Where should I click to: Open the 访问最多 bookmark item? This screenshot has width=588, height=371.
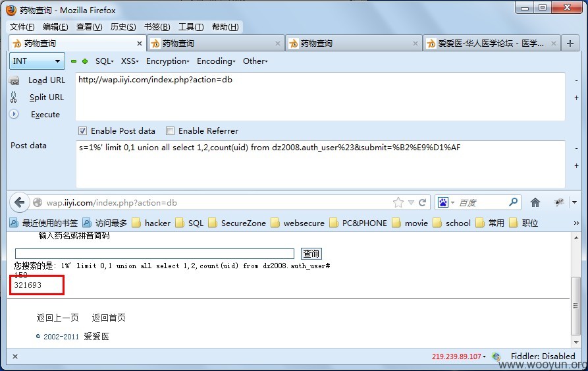pyautogui.click(x=105, y=223)
